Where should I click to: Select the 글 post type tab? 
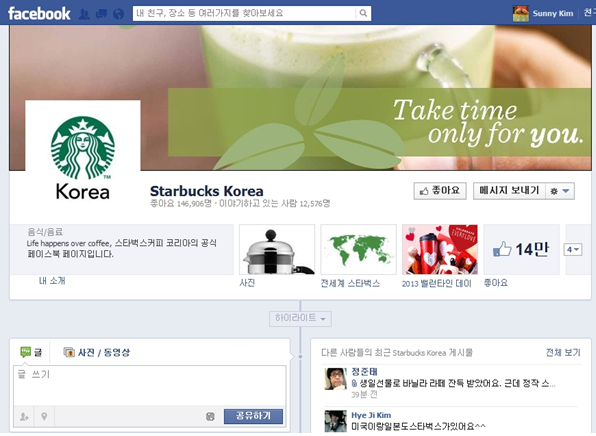click(x=31, y=352)
